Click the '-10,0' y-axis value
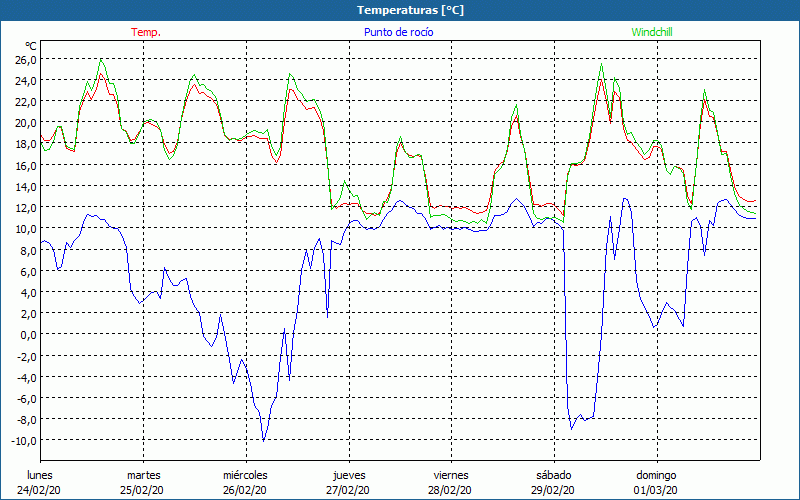Screen dimensions: 800x500 tap(24, 441)
